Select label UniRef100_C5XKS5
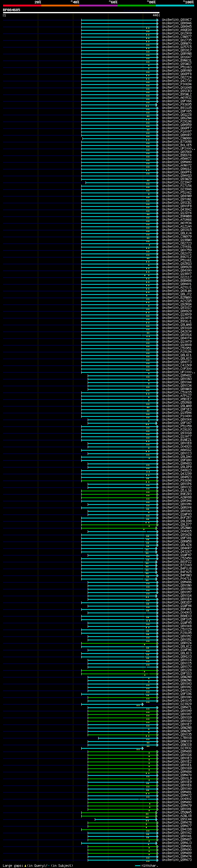Viewport: 197px width, 868px height. point(176,392)
